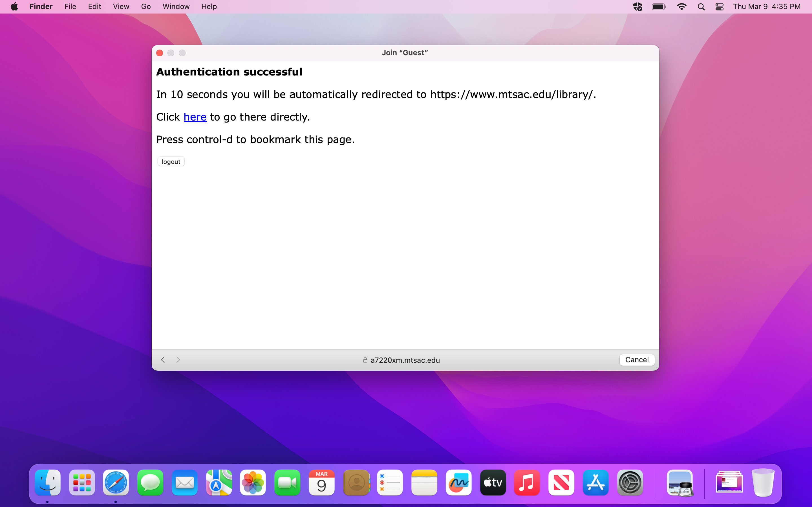Open Control Center in menu bar
Image resolution: width=812 pixels, height=507 pixels.
pos(720,7)
